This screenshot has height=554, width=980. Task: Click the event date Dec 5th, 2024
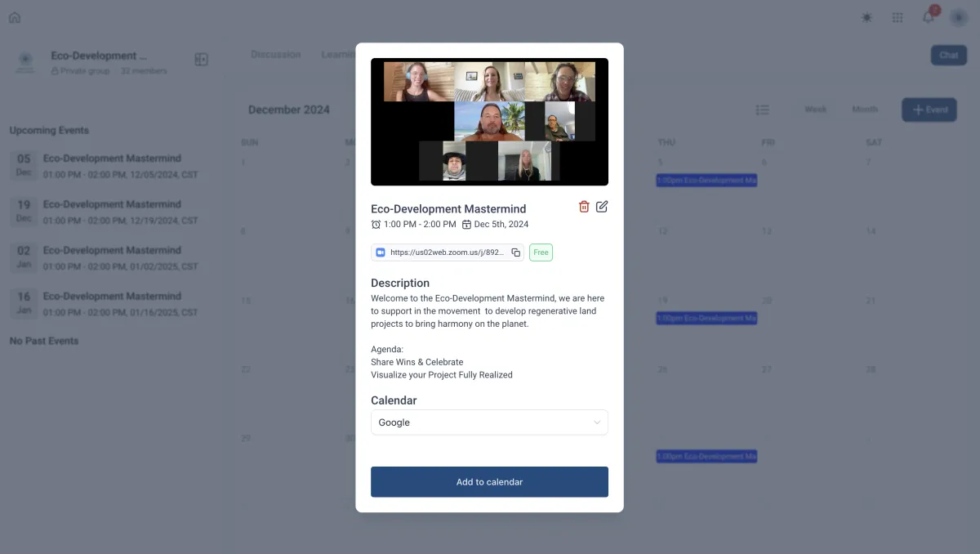point(501,224)
